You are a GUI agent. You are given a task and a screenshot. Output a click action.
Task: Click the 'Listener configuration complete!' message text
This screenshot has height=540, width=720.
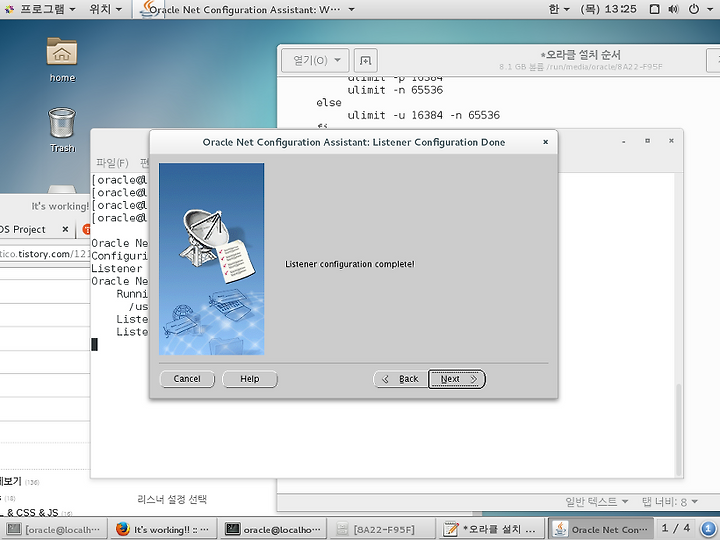pyautogui.click(x=350, y=264)
